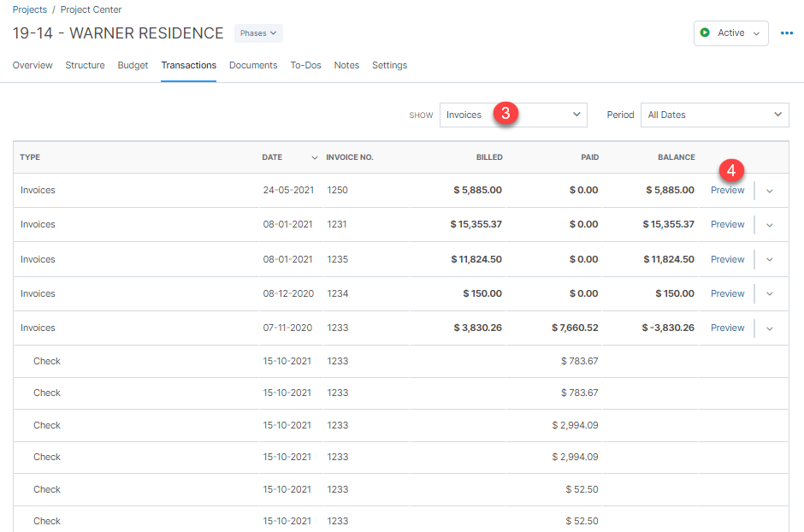The image size is (804, 532).
Task: Sort by clicking the BALANCE column header
Action: click(677, 157)
